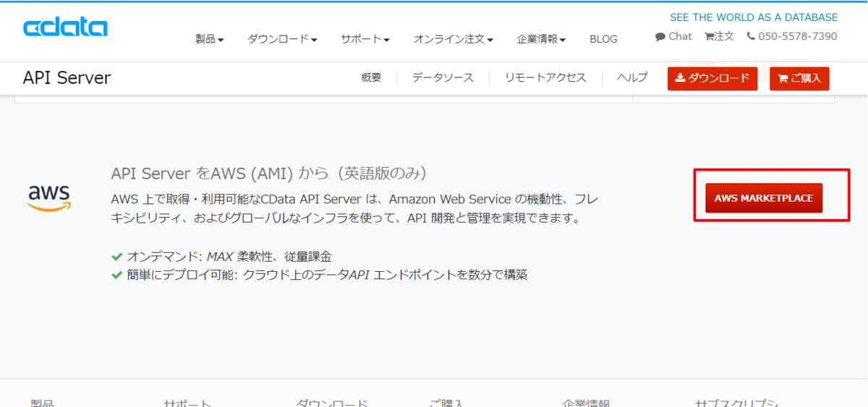This screenshot has width=868, height=407.
Task: Expand the 企業情報 dropdown menu
Action: pos(541,39)
